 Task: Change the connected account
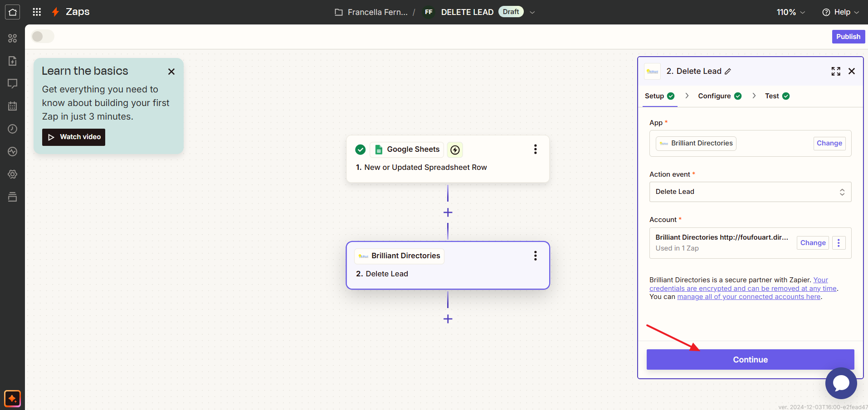point(813,243)
